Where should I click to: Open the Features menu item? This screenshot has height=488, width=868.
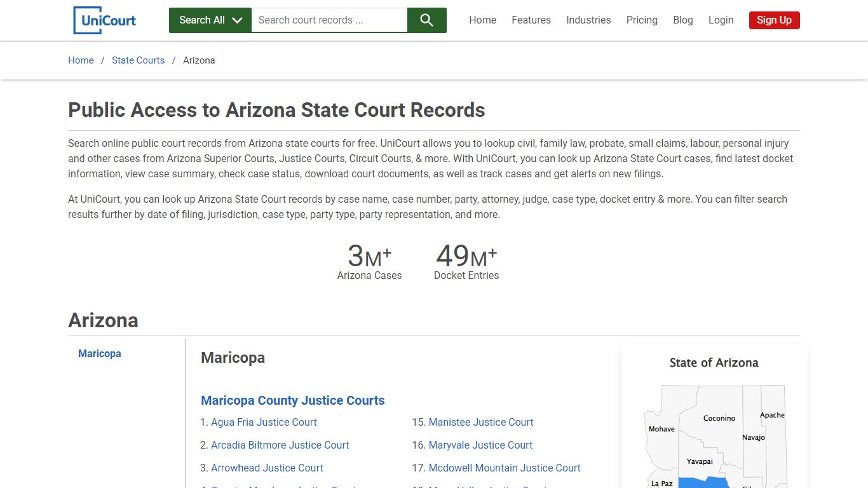point(531,20)
